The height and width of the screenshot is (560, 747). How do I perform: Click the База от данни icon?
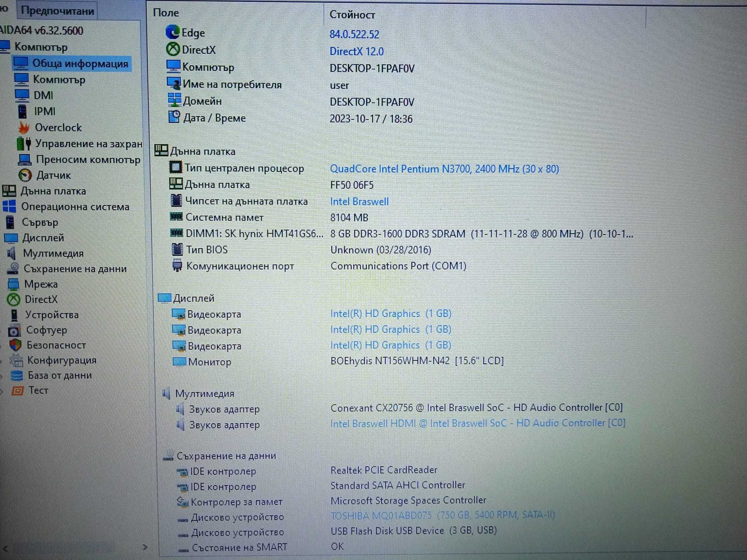[17, 375]
